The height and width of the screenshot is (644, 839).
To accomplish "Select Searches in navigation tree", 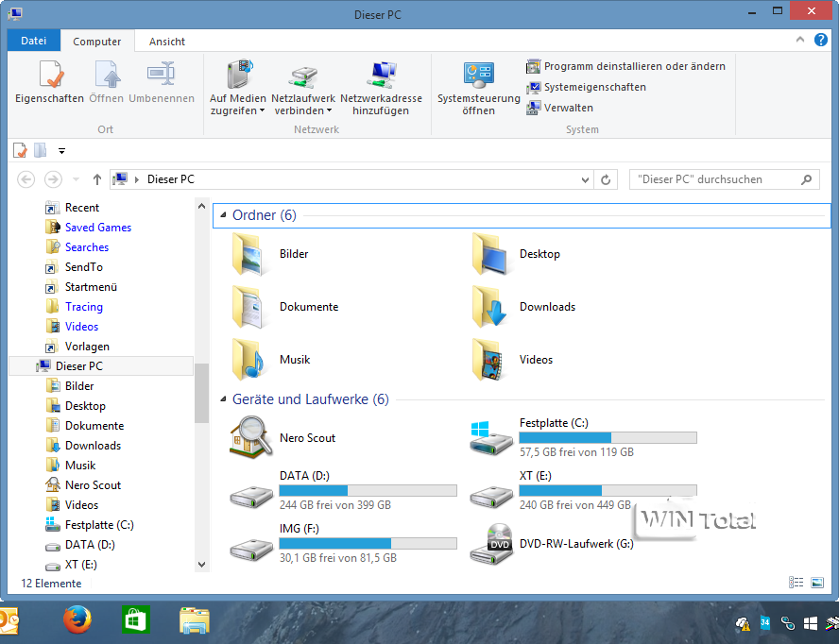I will 77,247.
